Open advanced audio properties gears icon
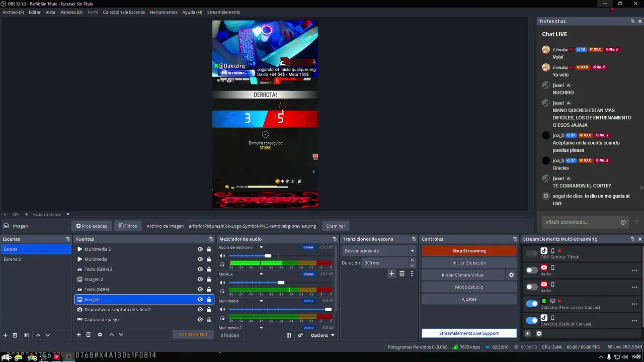 [300, 335]
